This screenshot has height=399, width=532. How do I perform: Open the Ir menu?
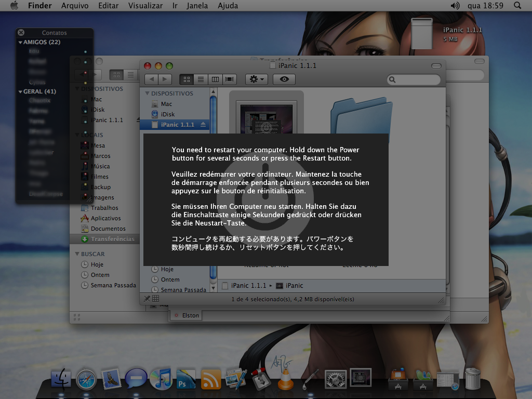175,5
